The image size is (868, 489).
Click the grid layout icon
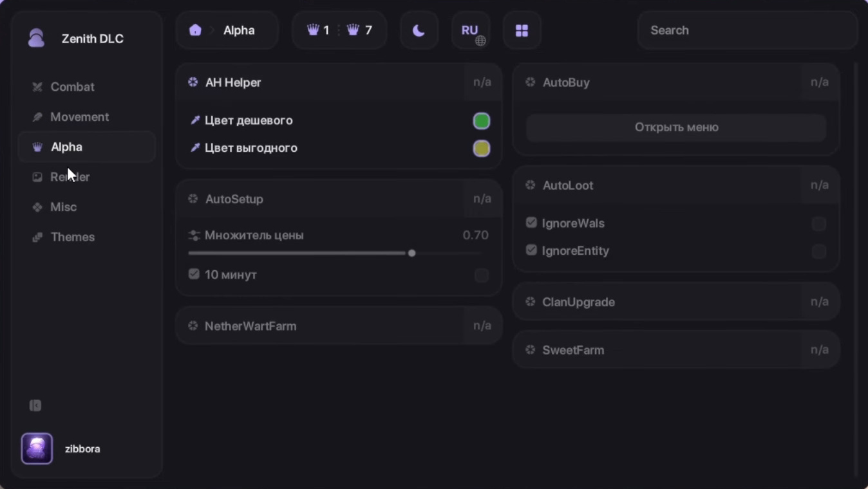coord(522,30)
